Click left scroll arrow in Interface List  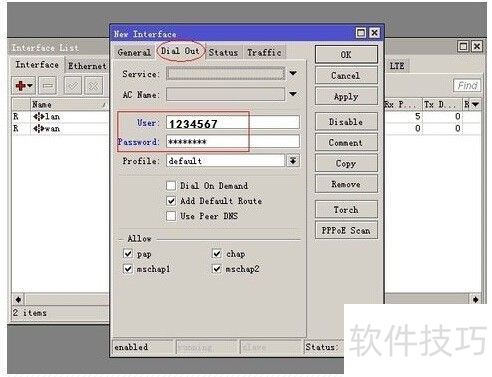click(x=18, y=299)
